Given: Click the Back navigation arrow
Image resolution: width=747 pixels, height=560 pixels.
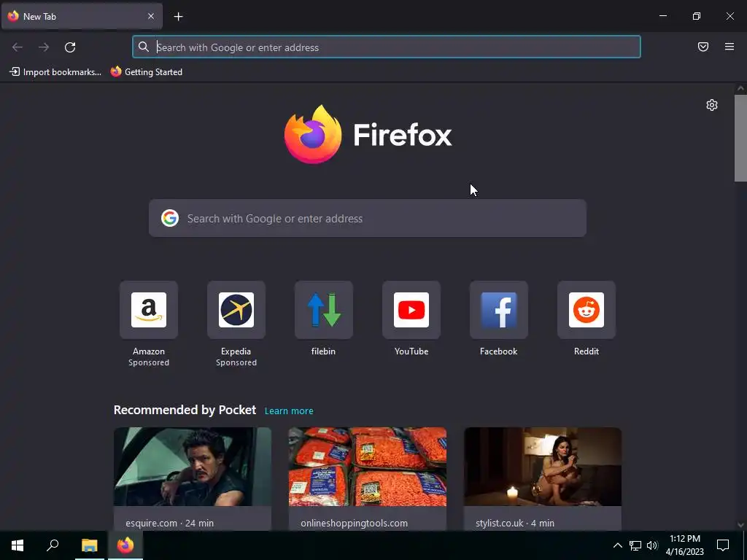Looking at the screenshot, I should point(18,47).
